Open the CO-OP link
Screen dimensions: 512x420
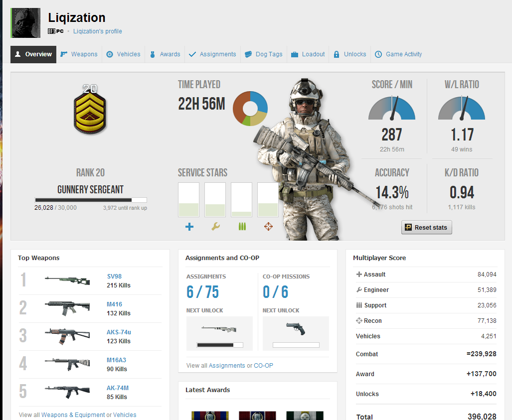coord(264,366)
